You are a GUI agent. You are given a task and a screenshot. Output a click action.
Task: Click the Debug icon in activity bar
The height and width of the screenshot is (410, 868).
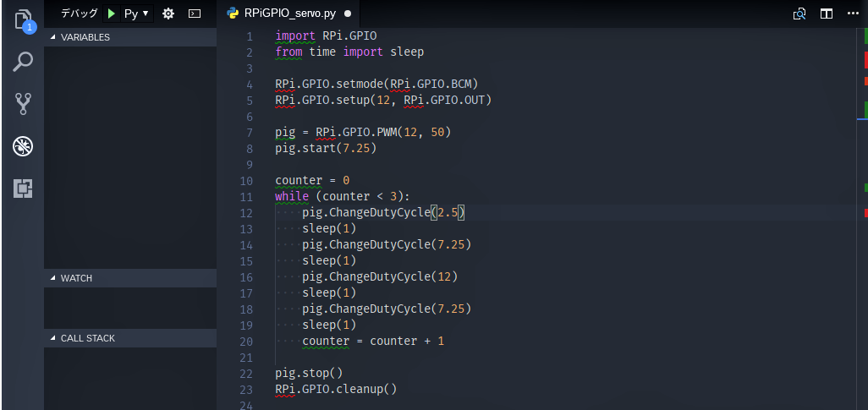tap(23, 146)
